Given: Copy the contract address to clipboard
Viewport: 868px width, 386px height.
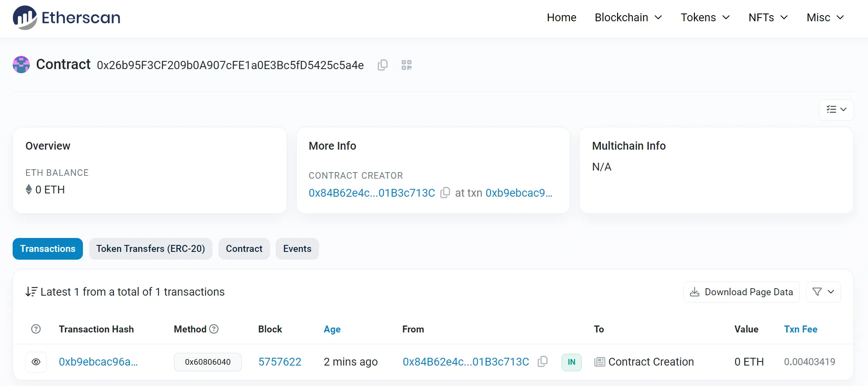Looking at the screenshot, I should [x=382, y=65].
